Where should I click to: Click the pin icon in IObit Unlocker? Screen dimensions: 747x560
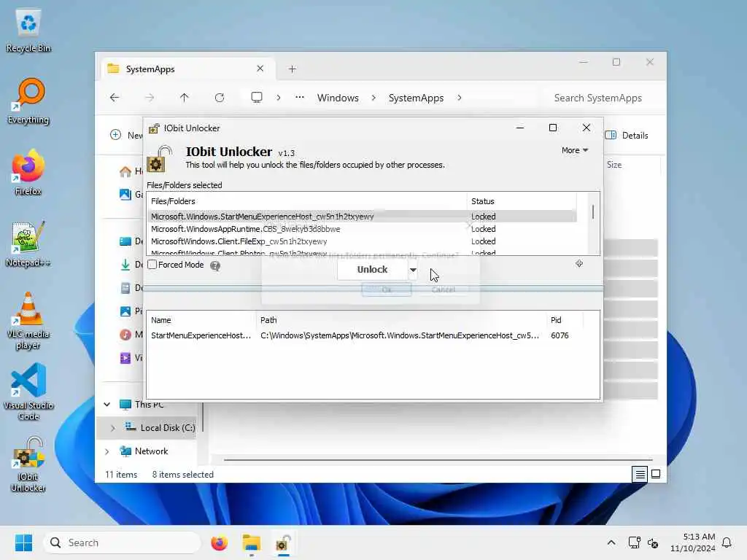pos(579,263)
